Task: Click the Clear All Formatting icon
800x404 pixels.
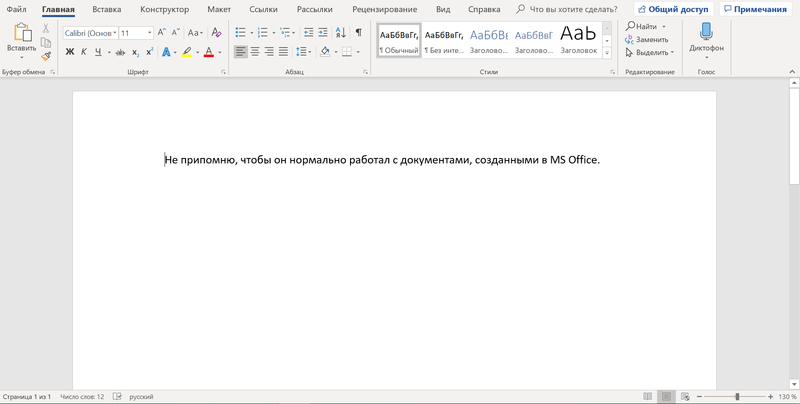Action: (x=216, y=33)
